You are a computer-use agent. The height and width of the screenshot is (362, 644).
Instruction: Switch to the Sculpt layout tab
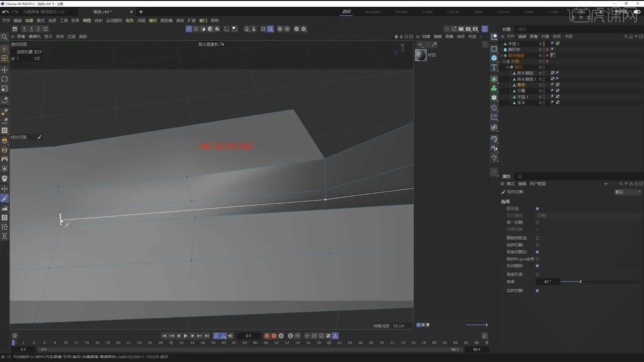click(x=427, y=12)
